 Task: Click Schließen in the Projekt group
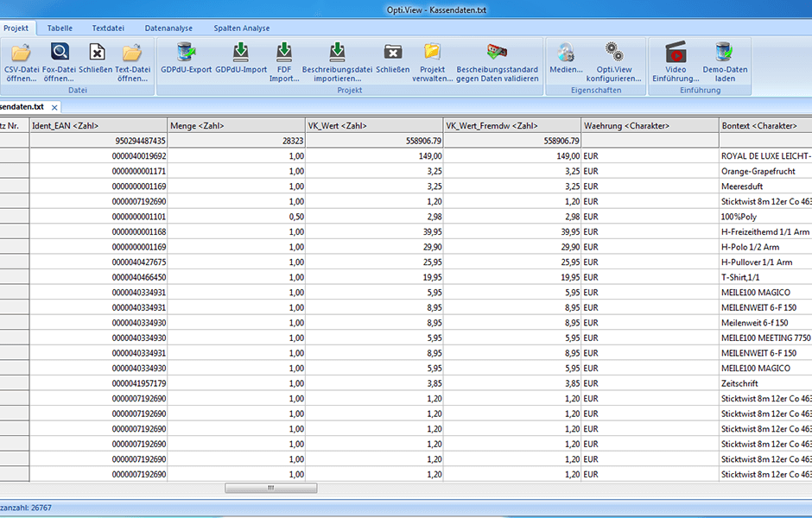[x=392, y=58]
